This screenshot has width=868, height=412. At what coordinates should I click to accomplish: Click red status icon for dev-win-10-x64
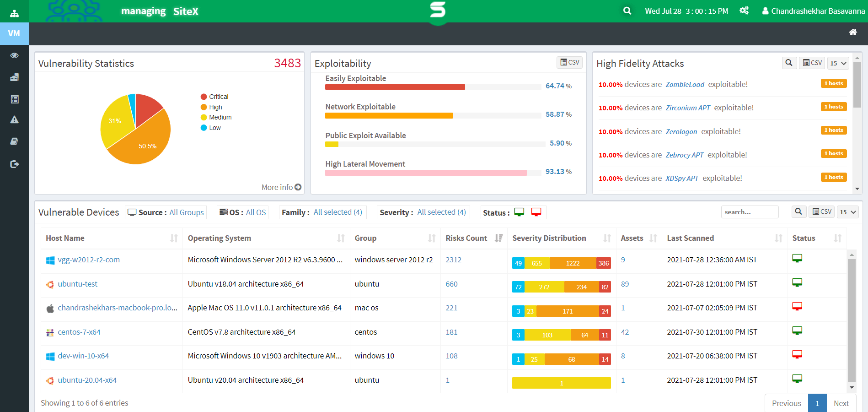(797, 355)
